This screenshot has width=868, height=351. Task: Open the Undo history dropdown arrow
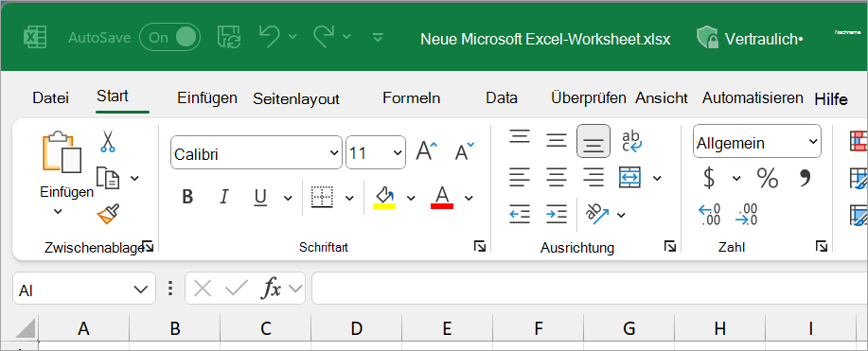pos(292,37)
